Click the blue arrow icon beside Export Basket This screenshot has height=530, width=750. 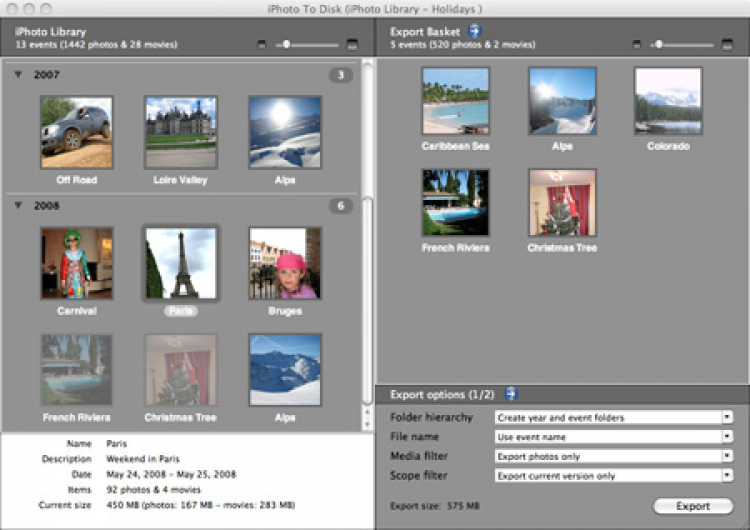coord(474,31)
